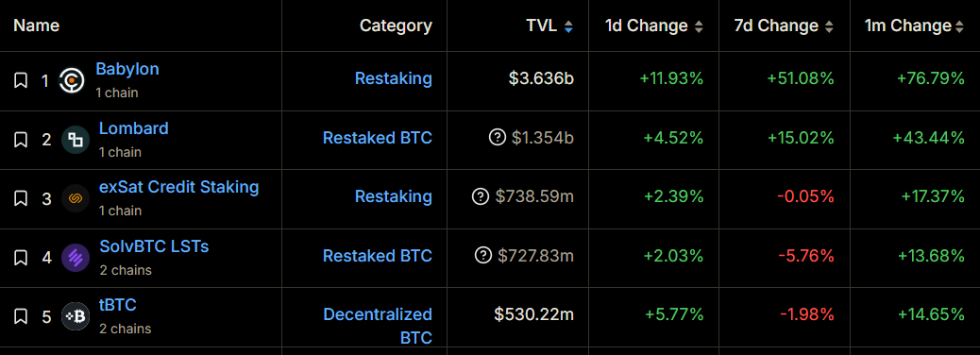Sort by 1d Change column arrows
980x355 pixels.
pyautogui.click(x=699, y=26)
